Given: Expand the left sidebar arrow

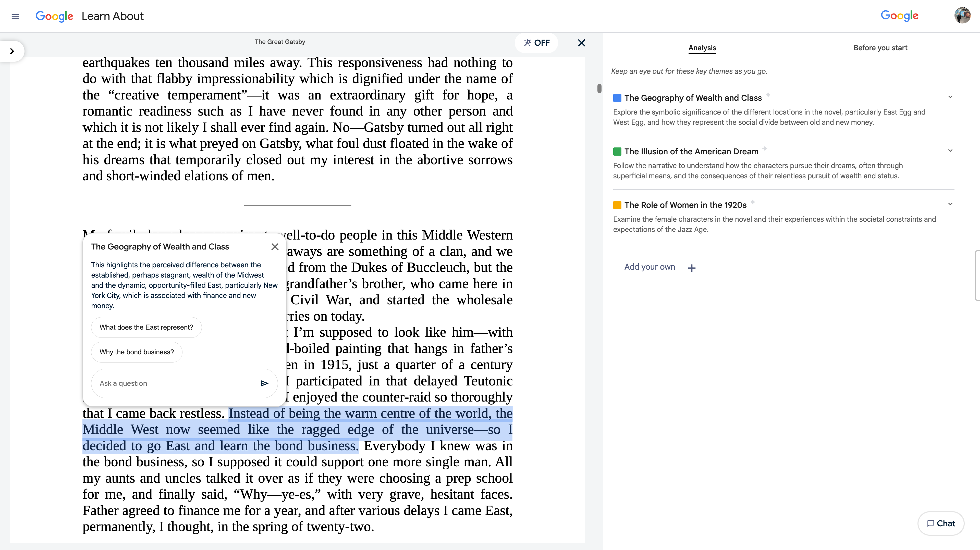Looking at the screenshot, I should pyautogui.click(x=12, y=51).
